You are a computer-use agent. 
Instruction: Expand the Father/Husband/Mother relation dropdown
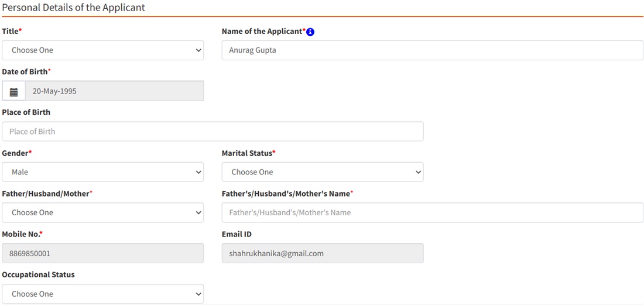(102, 212)
